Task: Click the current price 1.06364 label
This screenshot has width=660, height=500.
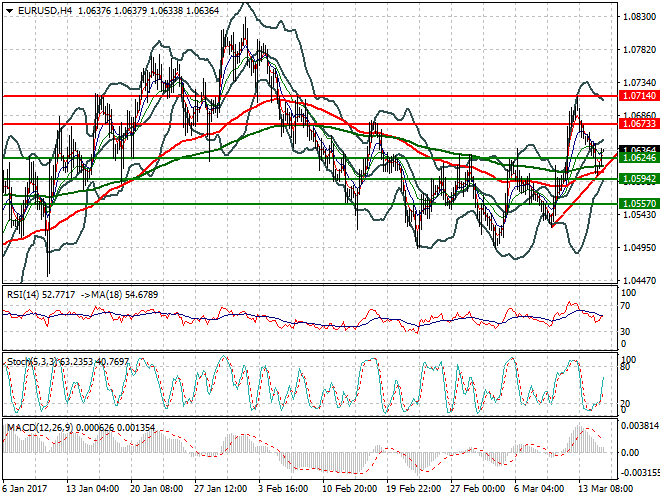Action: [x=639, y=149]
